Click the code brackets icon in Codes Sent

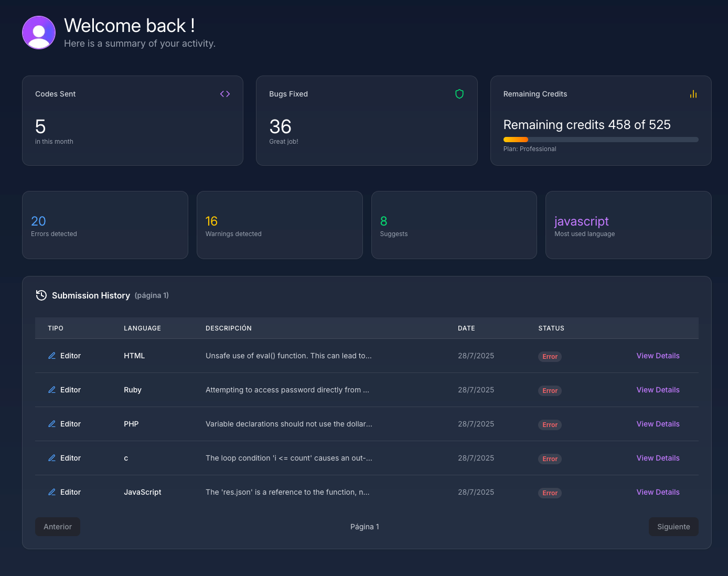[225, 94]
